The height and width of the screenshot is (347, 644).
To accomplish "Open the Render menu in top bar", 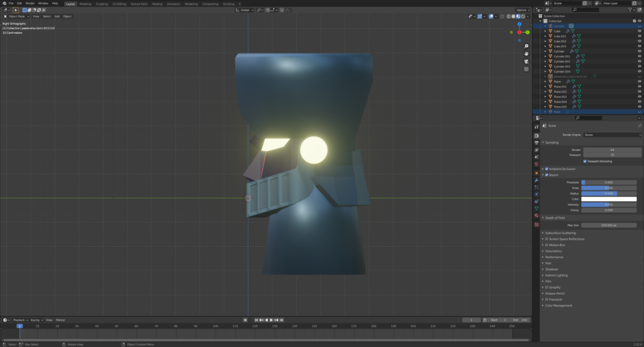I will coord(30,3).
